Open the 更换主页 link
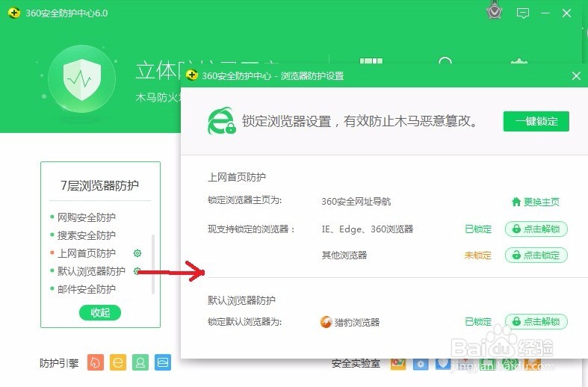The image size is (588, 387). (x=536, y=202)
